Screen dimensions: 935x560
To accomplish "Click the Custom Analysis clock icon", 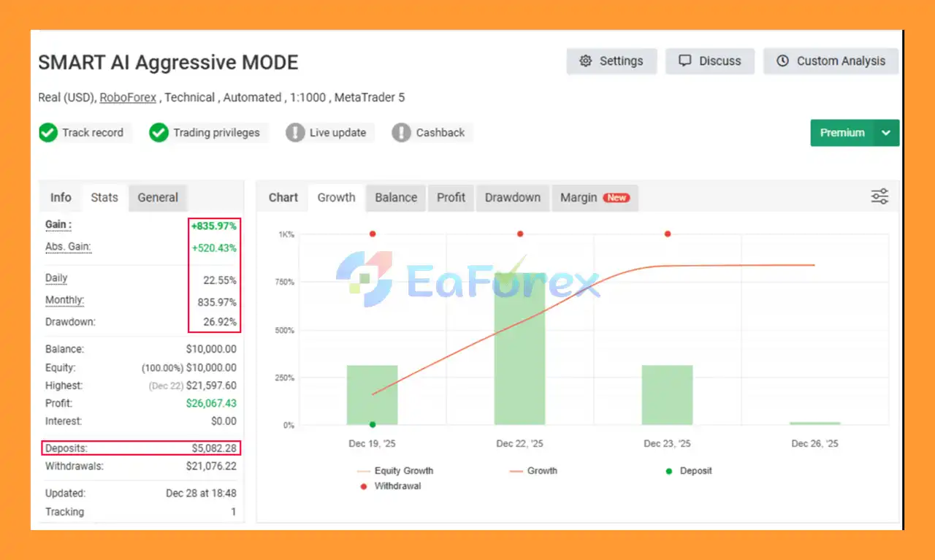I will coord(782,61).
